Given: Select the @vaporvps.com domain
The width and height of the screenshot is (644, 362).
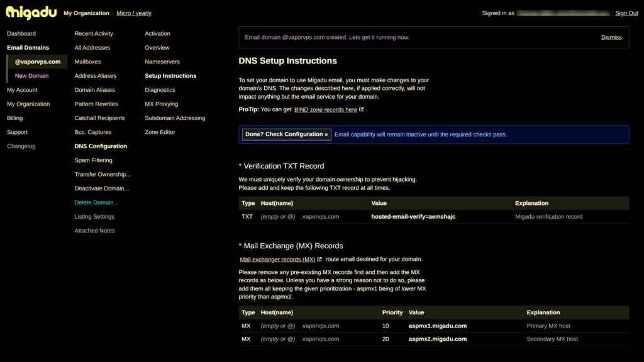Looking at the screenshot, I should (x=38, y=62).
